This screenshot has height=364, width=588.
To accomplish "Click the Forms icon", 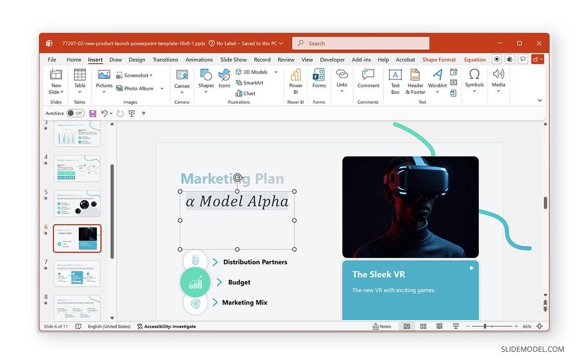I will pyautogui.click(x=319, y=75).
